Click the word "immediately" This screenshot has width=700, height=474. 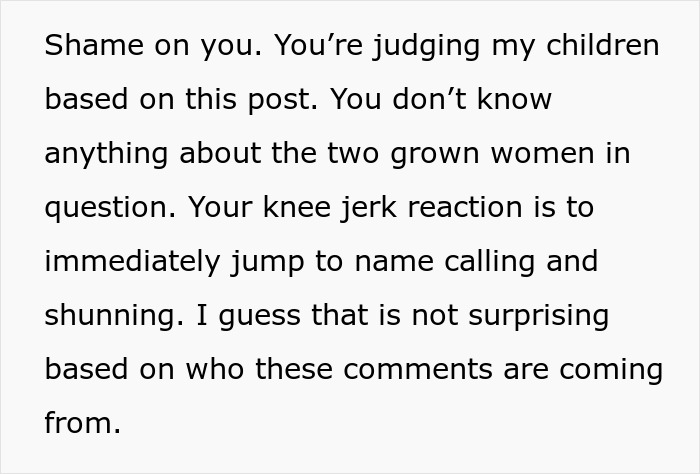[132, 262]
